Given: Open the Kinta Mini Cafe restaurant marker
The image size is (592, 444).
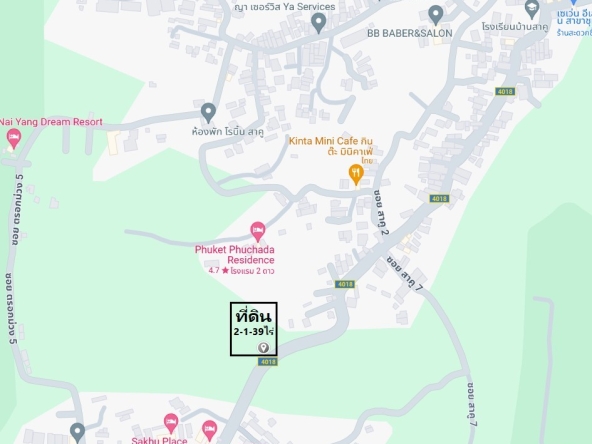Looking at the screenshot, I should coord(356,174).
